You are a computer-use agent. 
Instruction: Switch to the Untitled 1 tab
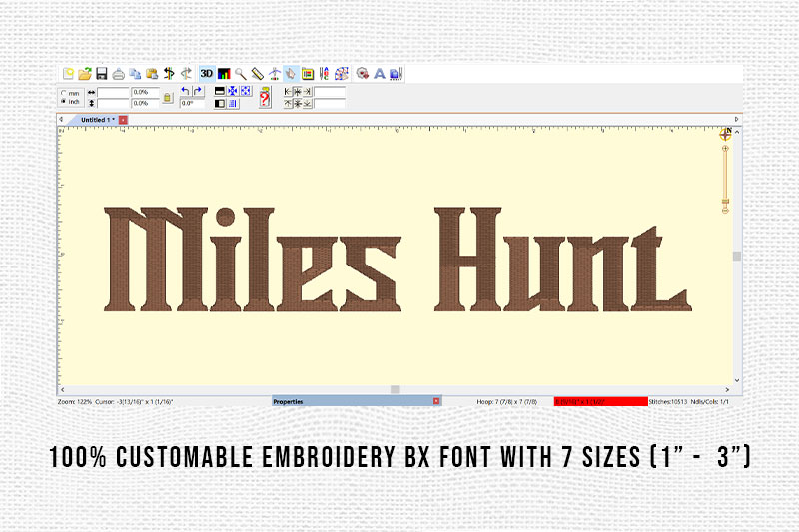(97, 120)
